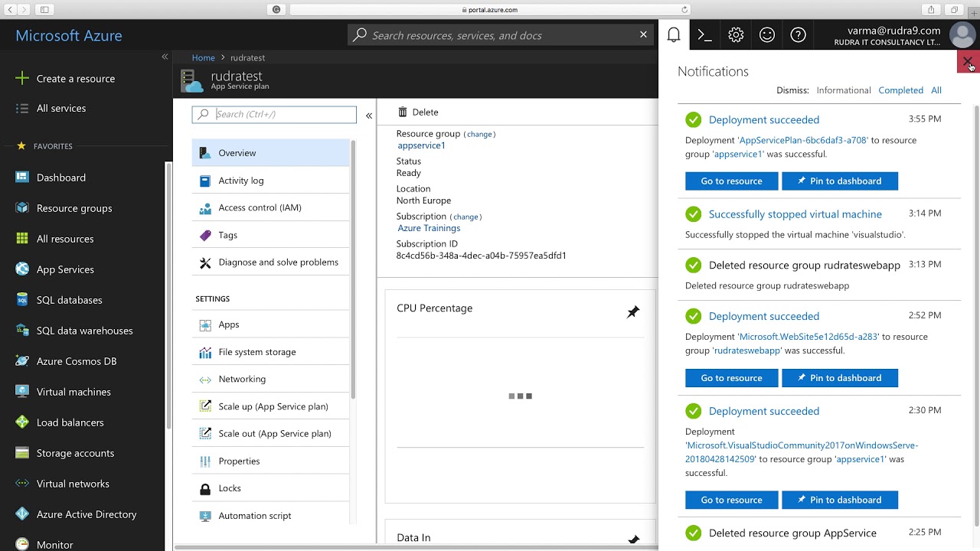Clear the portal search box text
Screen dimensions: 980x551
pyautogui.click(x=643, y=34)
